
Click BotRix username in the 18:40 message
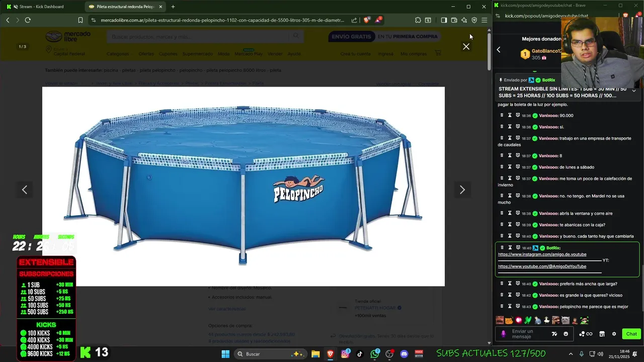(553, 248)
